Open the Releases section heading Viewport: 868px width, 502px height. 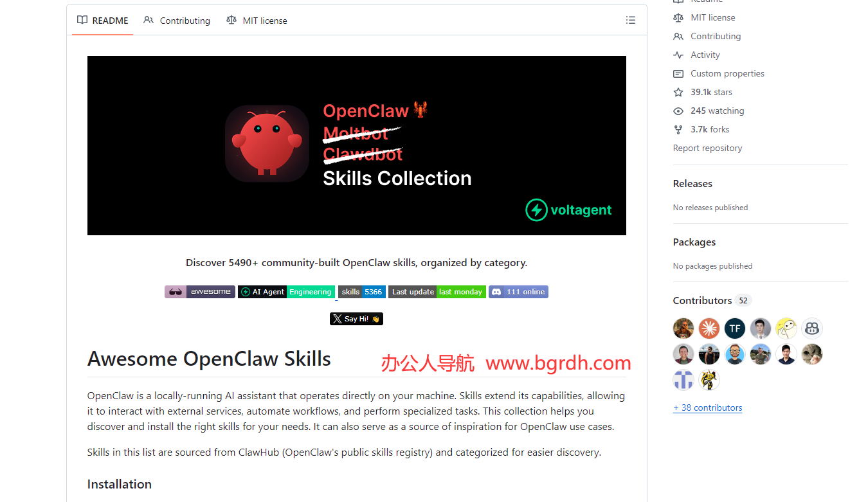(x=692, y=183)
